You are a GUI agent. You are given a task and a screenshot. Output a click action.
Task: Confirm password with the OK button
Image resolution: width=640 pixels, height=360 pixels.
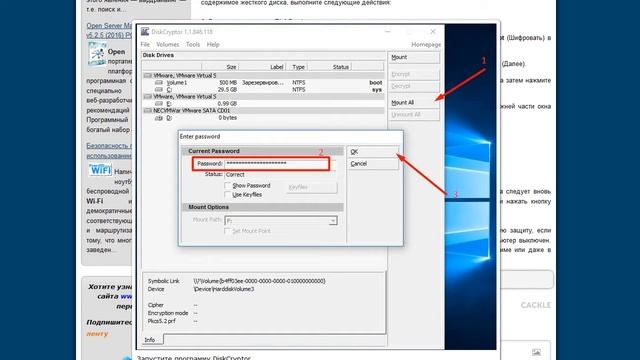[x=373, y=151]
